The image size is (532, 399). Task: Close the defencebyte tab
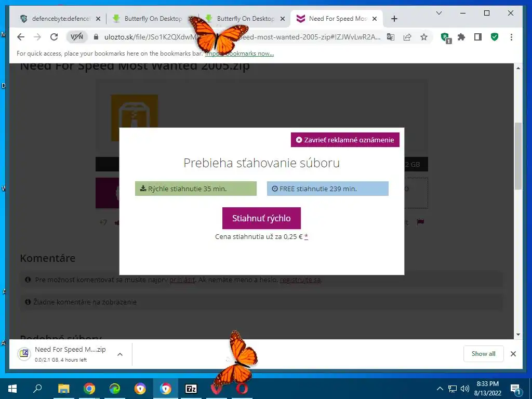pyautogui.click(x=98, y=19)
